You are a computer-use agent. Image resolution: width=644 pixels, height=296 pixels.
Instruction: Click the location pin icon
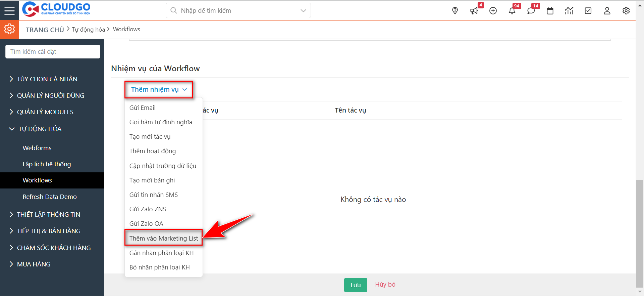[x=455, y=11]
